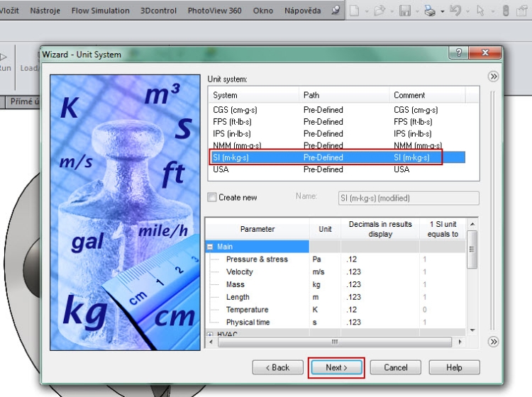
Task: Click the Name input field
Action: point(409,198)
